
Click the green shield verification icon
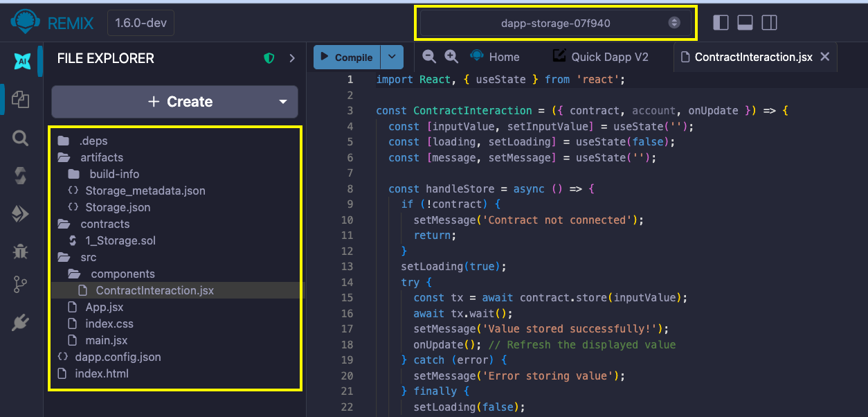coord(269,58)
